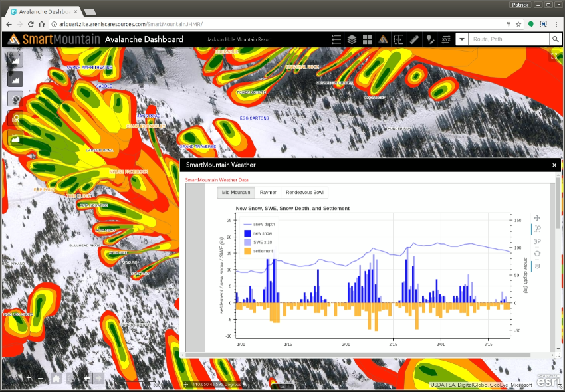Run the search with the magnifier button
Viewport: 565px width, 392px height.
[x=555, y=39]
